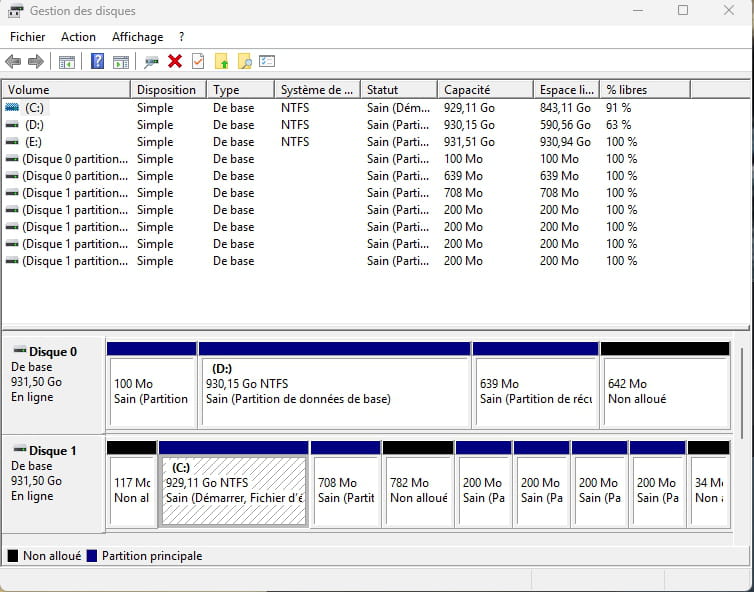Click the forward arrow toolbar icon
754x592 pixels.
(36, 62)
